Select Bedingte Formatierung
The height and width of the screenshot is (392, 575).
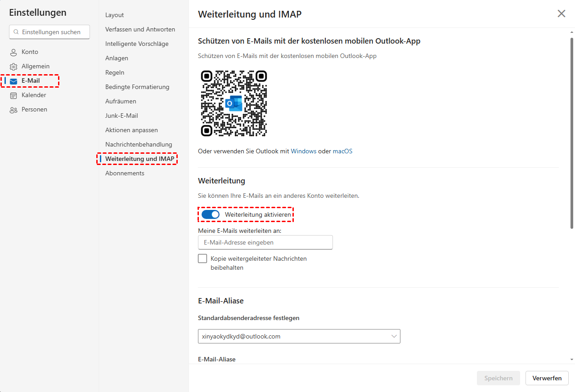tap(137, 87)
